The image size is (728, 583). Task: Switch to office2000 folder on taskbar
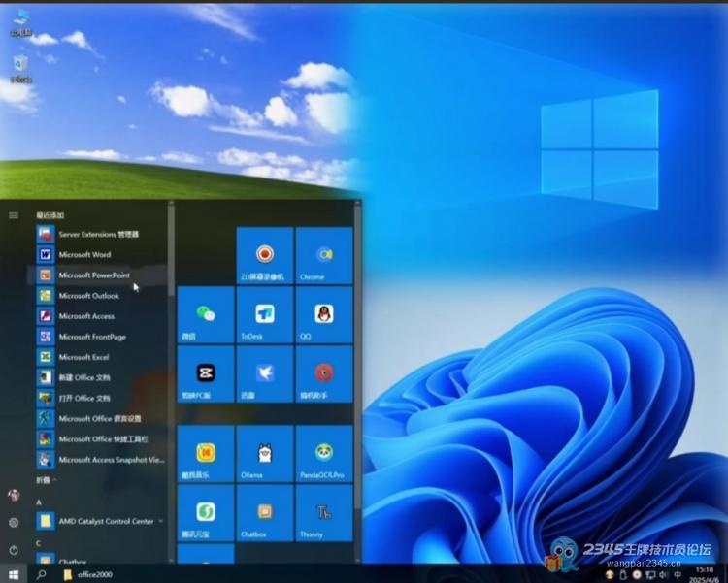point(88,574)
